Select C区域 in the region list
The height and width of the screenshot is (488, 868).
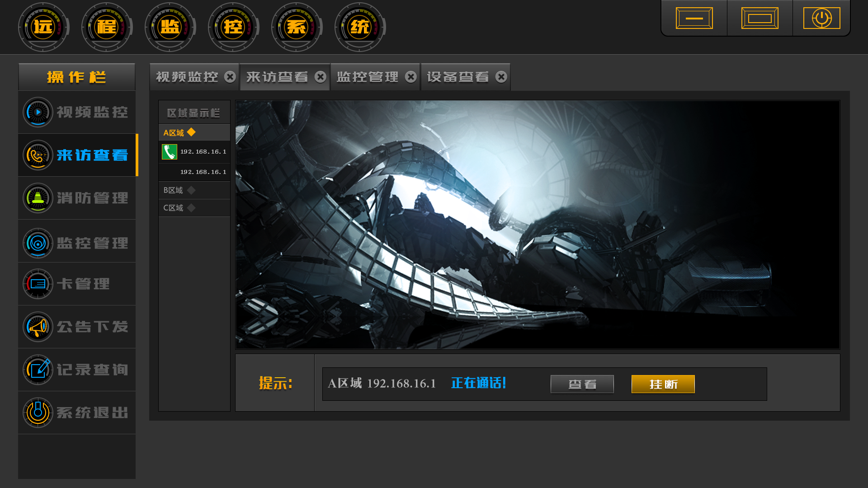click(x=194, y=208)
